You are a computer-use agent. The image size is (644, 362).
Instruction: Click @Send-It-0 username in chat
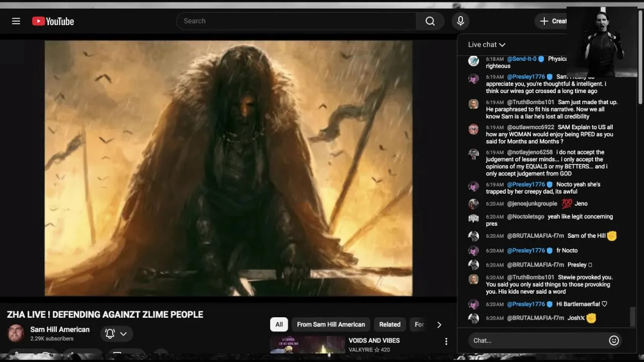pos(522,59)
